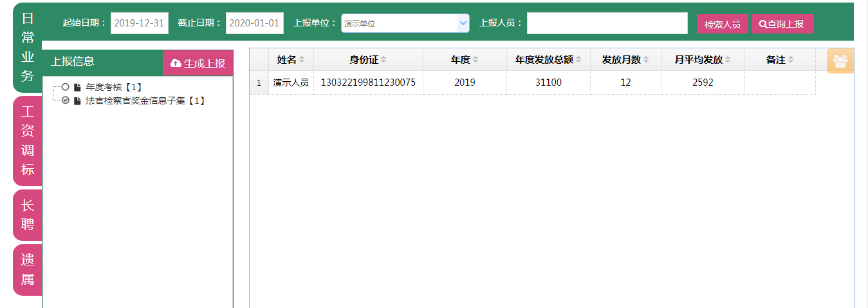Switch to the 长聘 side tab
The height and width of the screenshot is (308, 868).
tap(28, 215)
